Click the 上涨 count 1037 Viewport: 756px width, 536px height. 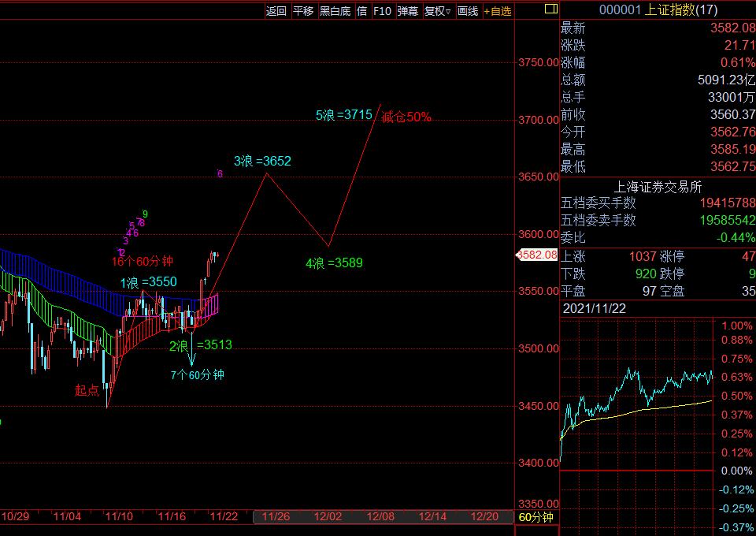click(643, 256)
